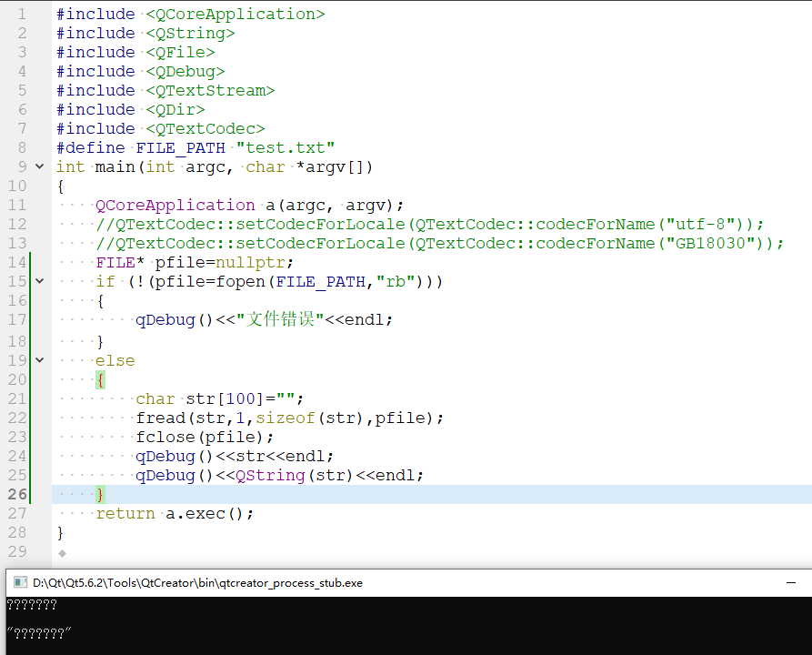The height and width of the screenshot is (655, 812).
Task: Click the first ??????? console output line
Action: 32,604
